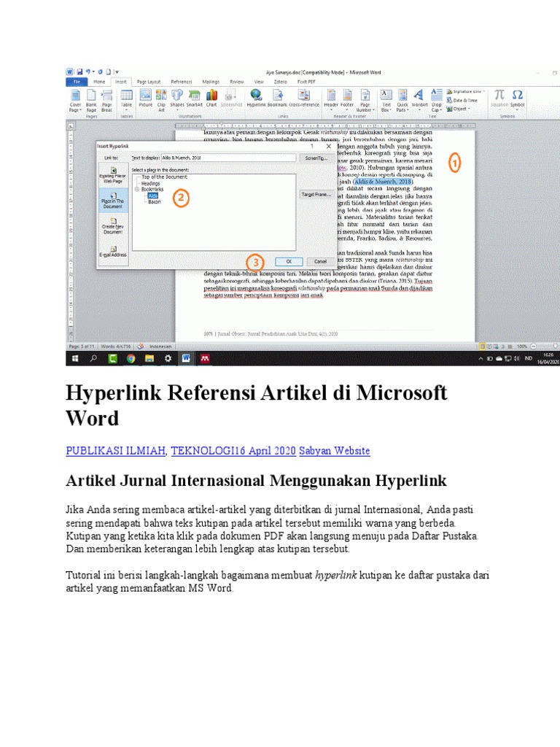The width and height of the screenshot is (560, 747).
Task: Click the WordArt icon
Action: click(419, 97)
